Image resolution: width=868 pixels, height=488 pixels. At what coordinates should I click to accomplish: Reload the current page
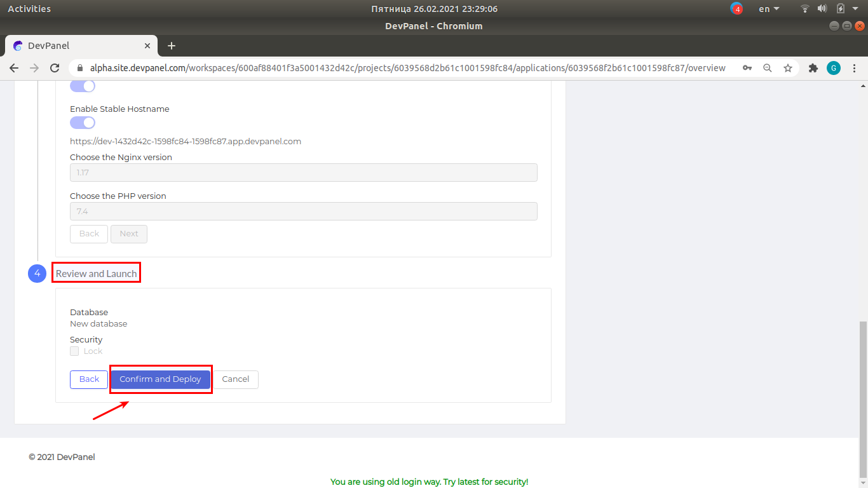click(55, 67)
